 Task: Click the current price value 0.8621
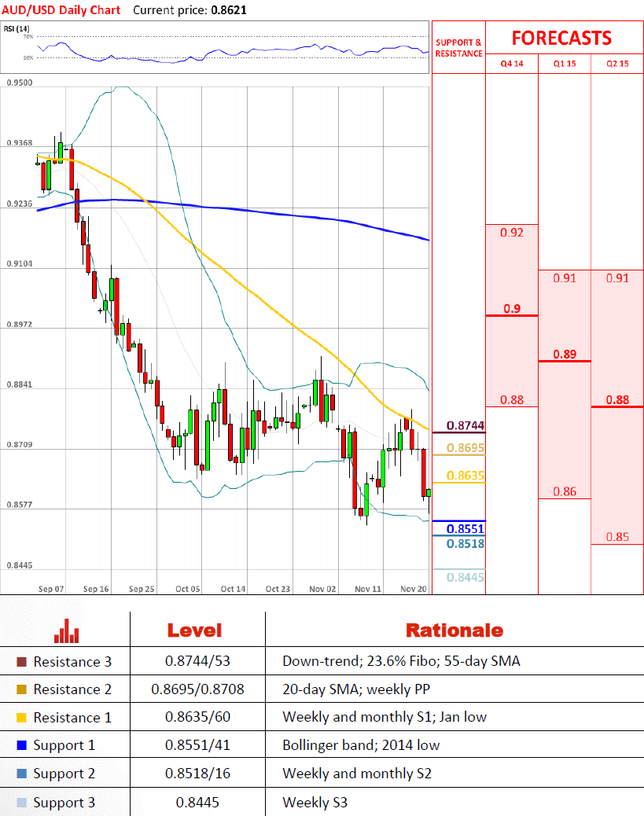click(229, 10)
